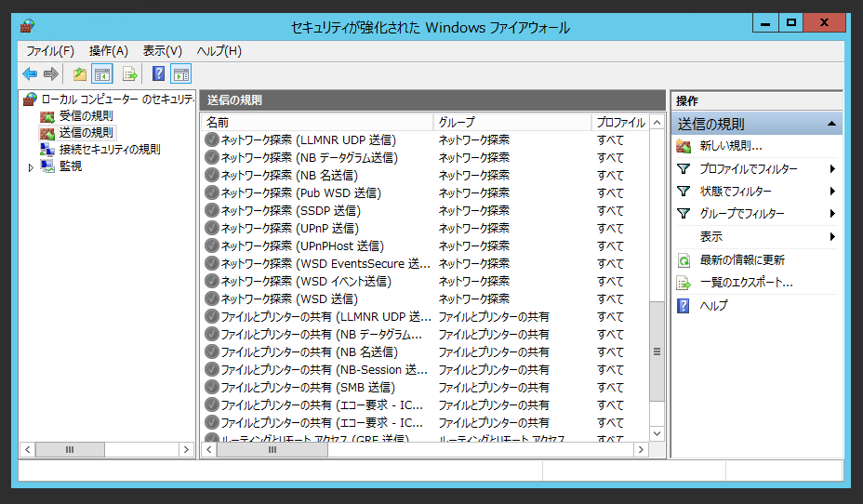Click the funnel icon beside プロファイルでフィルター
This screenshot has height=504, width=863.
(684, 169)
